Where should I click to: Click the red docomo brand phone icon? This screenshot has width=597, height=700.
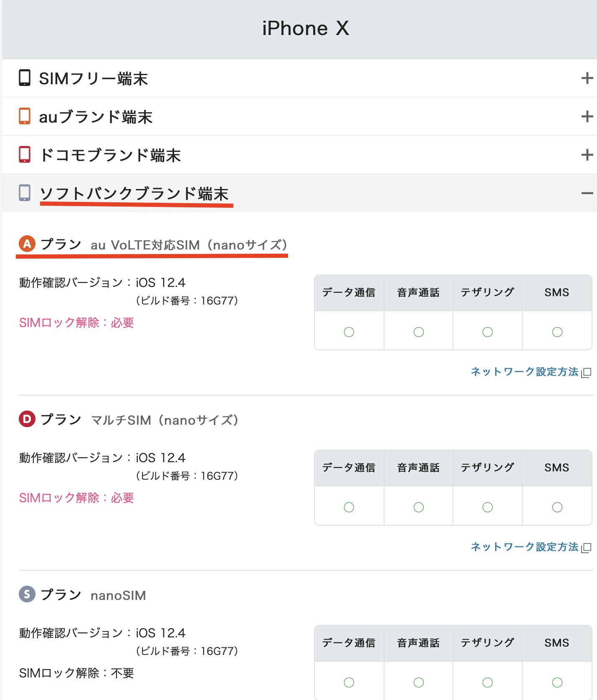(25, 155)
